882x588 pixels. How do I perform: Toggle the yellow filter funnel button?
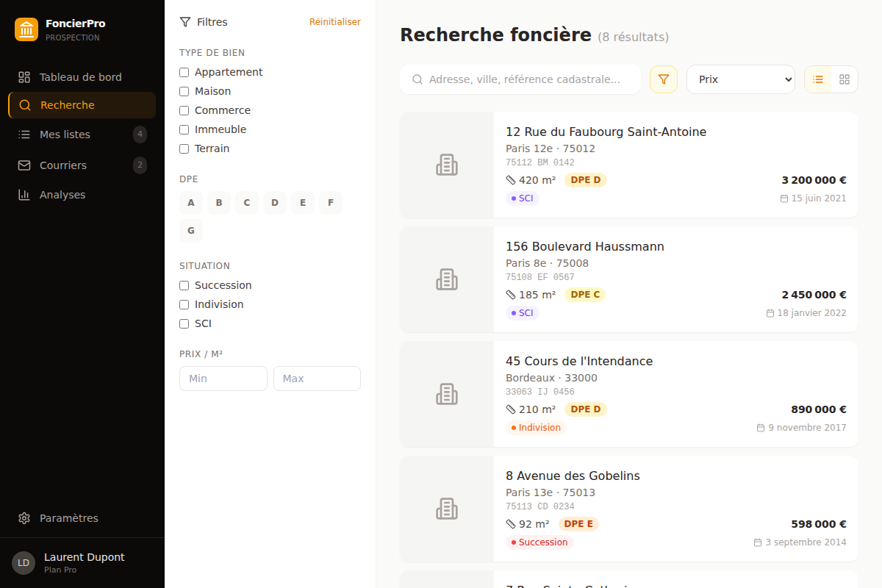pos(664,79)
